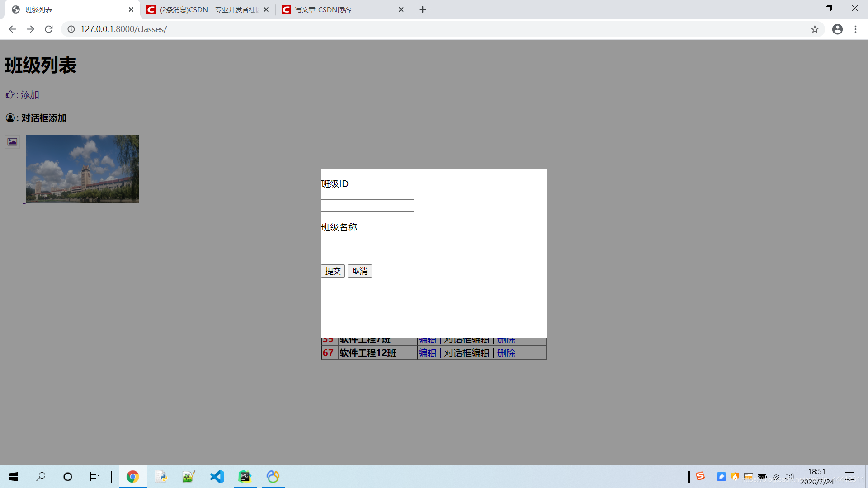Screen dimensions: 868x488
Task: Close the 写文章-CSDN博客 tab
Action: (x=401, y=9)
